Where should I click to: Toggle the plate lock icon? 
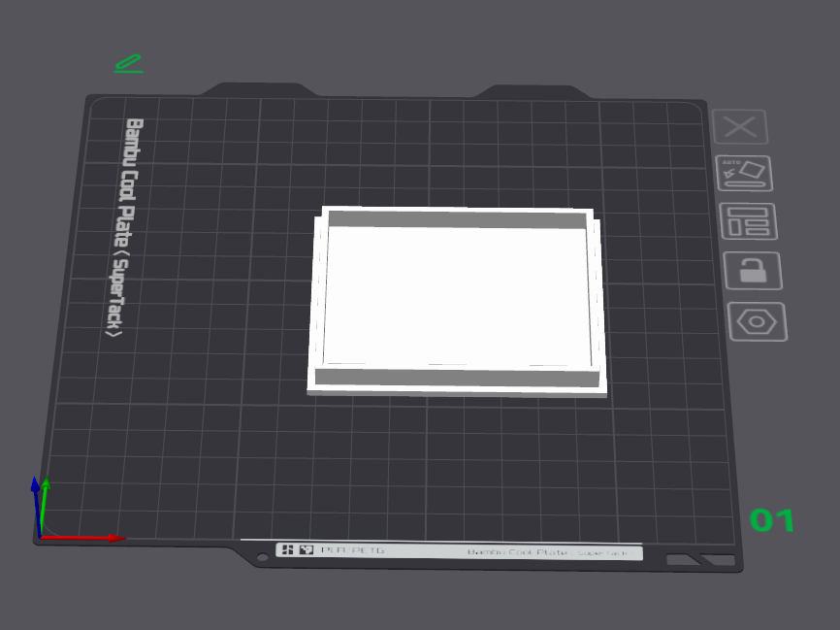(x=753, y=271)
